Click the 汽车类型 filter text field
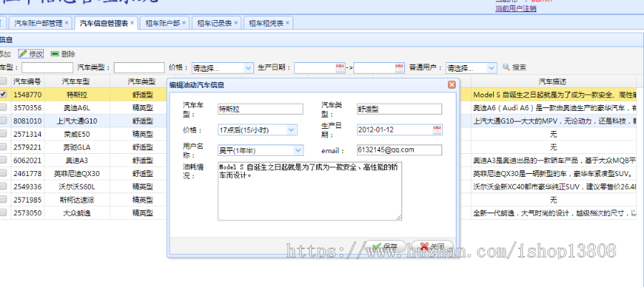Screen dimensions: 644x287 [x=140, y=68]
